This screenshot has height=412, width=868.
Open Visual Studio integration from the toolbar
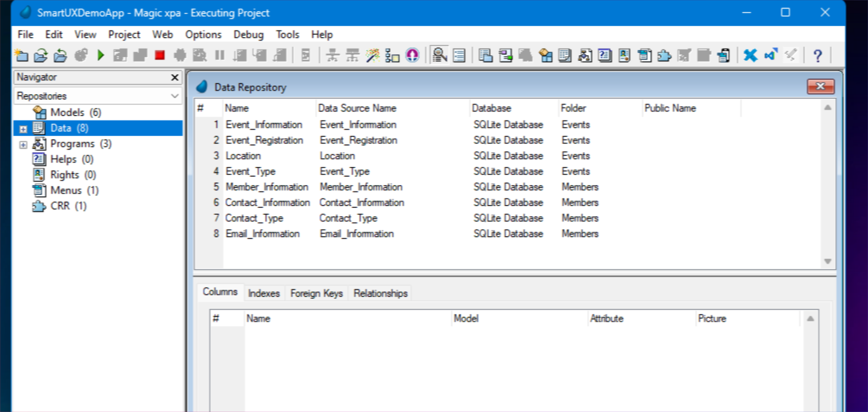point(771,55)
